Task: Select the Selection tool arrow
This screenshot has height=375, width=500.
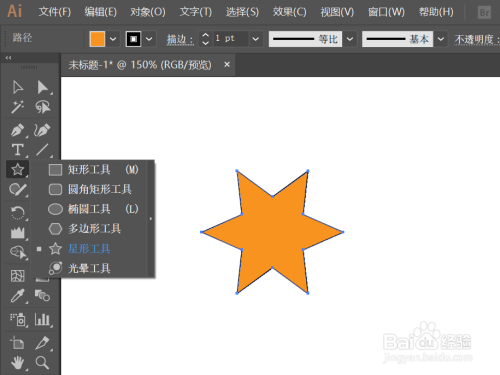Action: click(x=17, y=87)
